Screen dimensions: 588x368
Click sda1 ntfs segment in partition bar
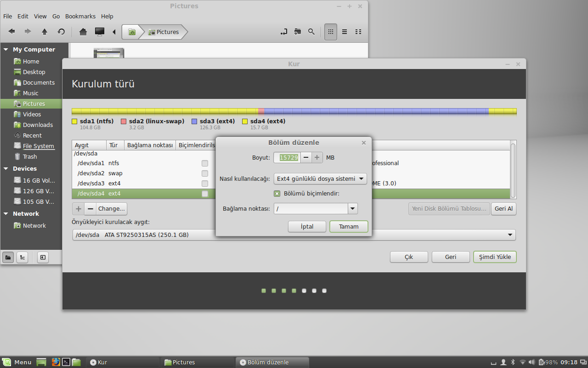pos(165,111)
